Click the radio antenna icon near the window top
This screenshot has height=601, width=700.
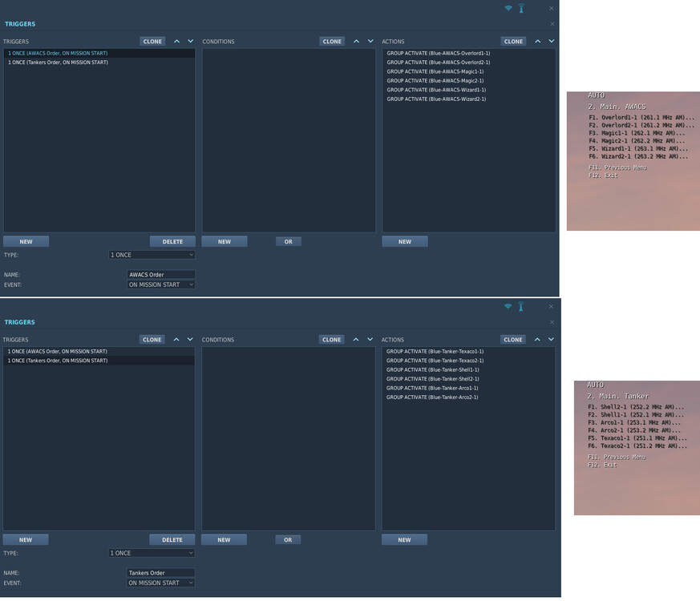[x=521, y=8]
